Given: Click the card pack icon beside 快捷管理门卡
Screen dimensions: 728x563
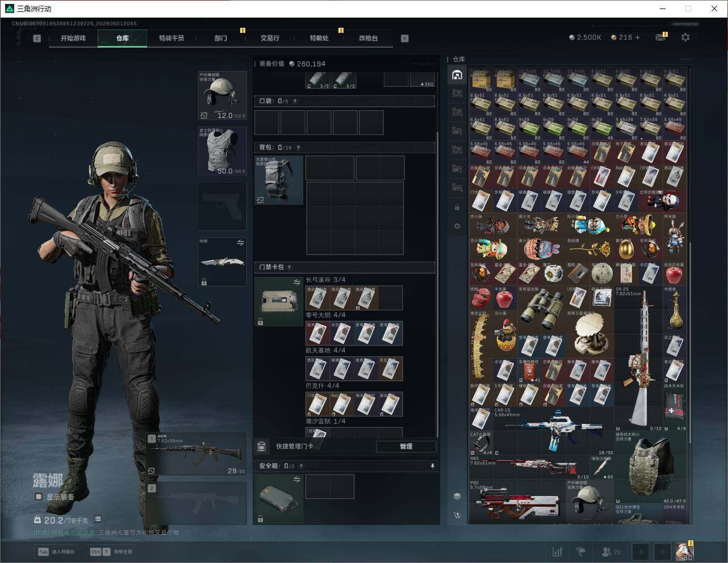Looking at the screenshot, I should click(x=262, y=447).
